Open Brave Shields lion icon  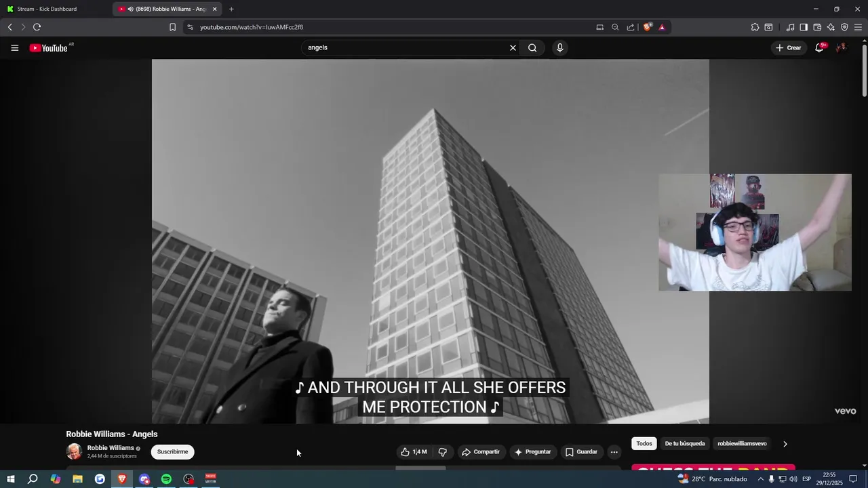(x=648, y=27)
